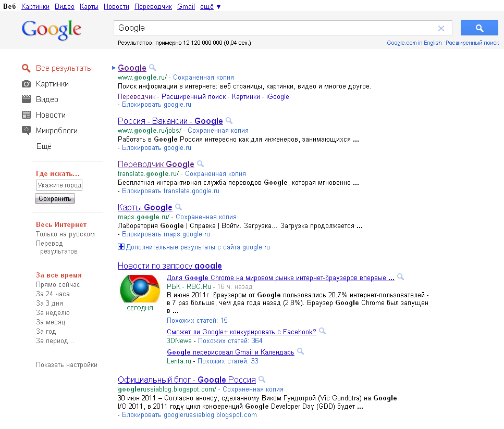Open iGoogle sitelink under first result

click(x=278, y=96)
